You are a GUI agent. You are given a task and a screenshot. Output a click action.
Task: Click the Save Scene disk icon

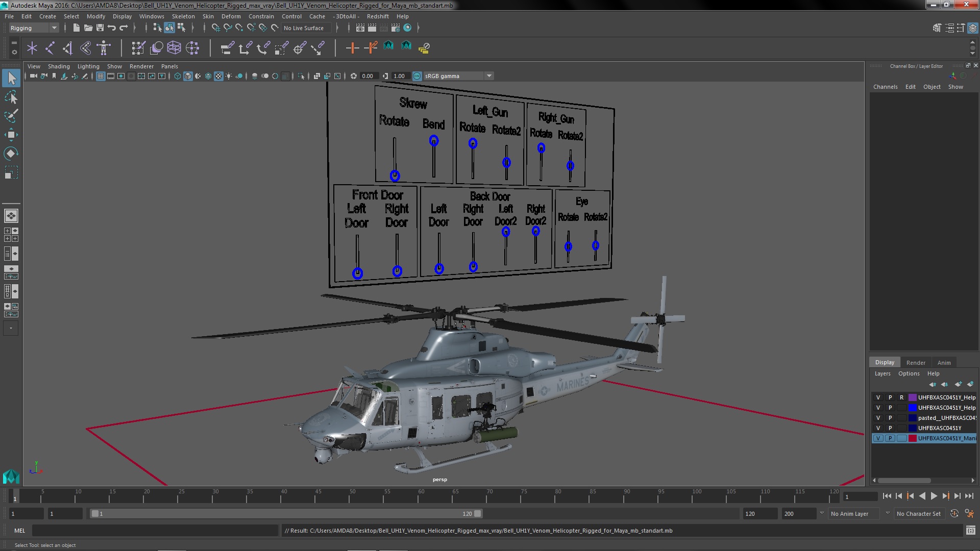100,28
